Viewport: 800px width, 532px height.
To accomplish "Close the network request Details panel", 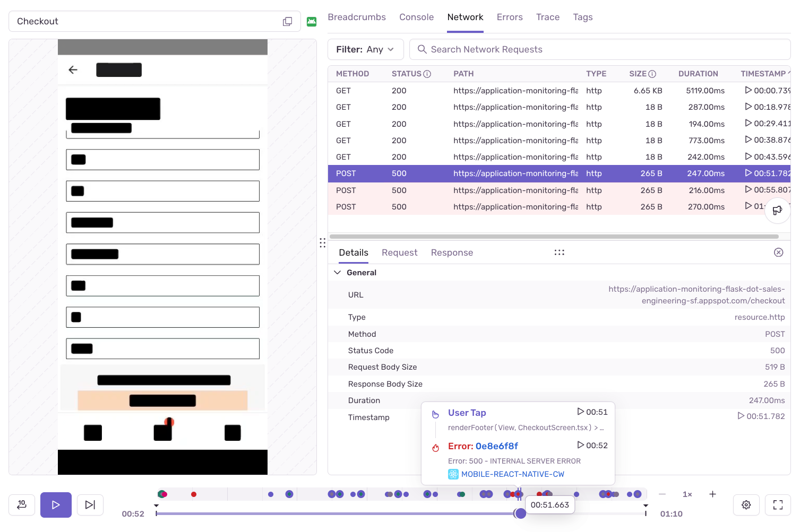I will coord(778,252).
